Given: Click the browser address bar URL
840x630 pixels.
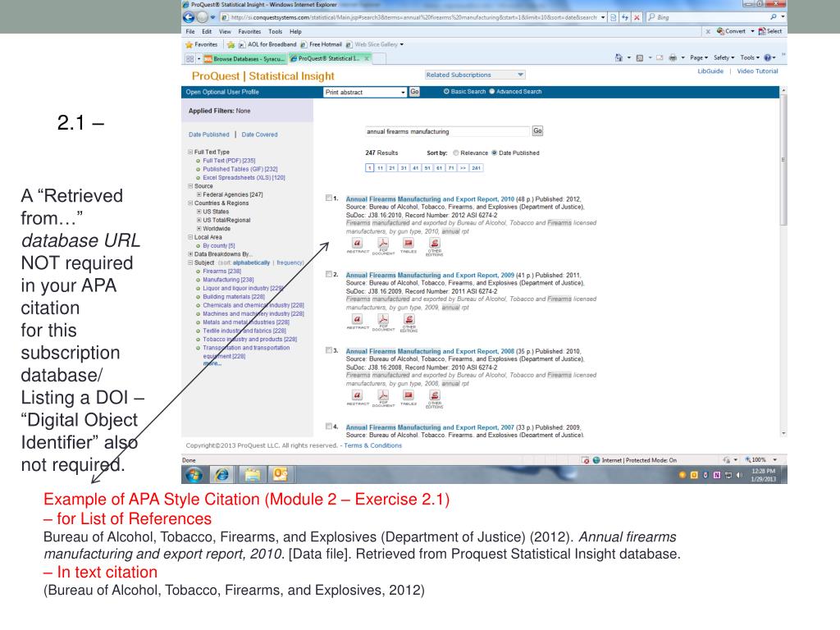Looking at the screenshot, I should (x=414, y=18).
